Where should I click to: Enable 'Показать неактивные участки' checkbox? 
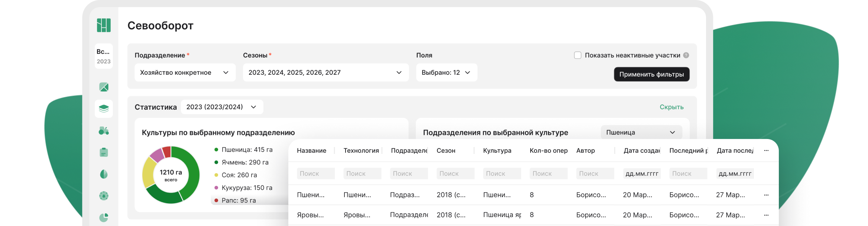(x=577, y=55)
